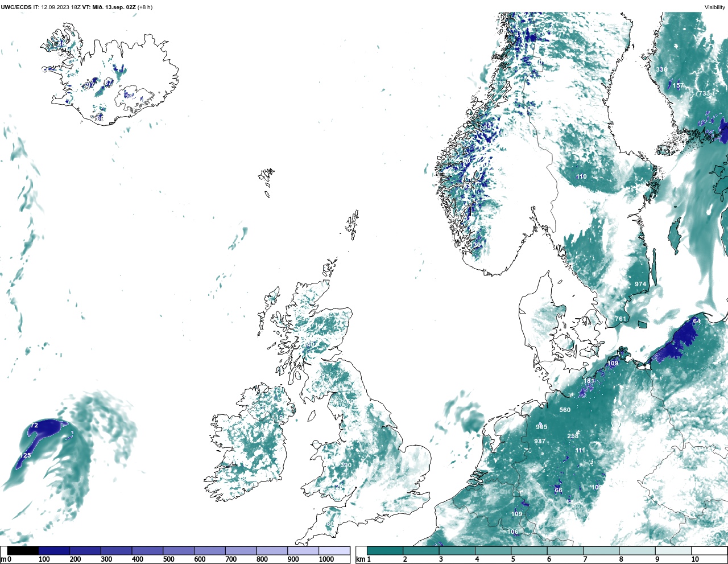
Task: Click the '1000' tick on metre legend
Action: 326,559
